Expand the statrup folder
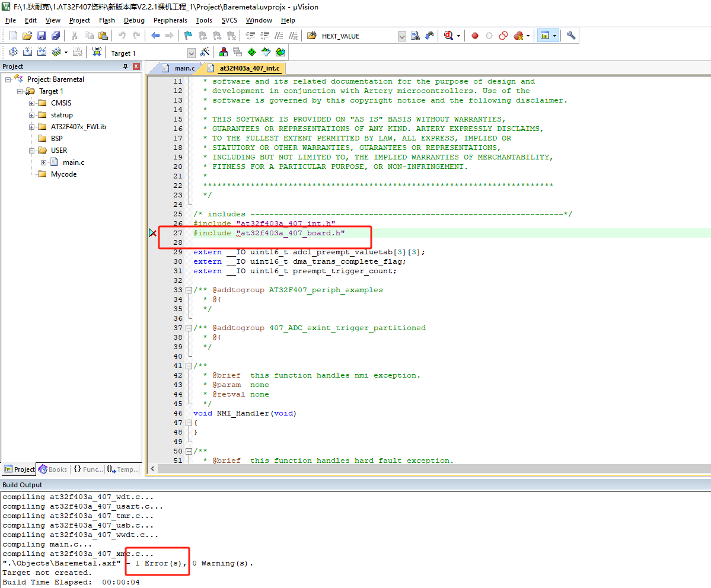 point(32,115)
